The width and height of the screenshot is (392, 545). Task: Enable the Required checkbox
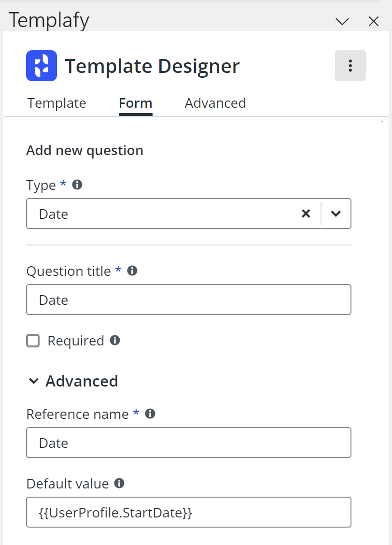tap(33, 341)
